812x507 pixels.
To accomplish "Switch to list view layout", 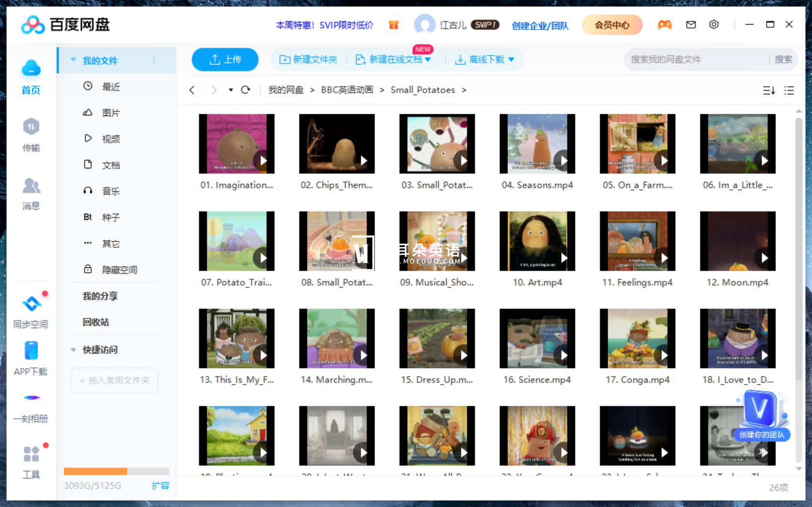I will (789, 91).
